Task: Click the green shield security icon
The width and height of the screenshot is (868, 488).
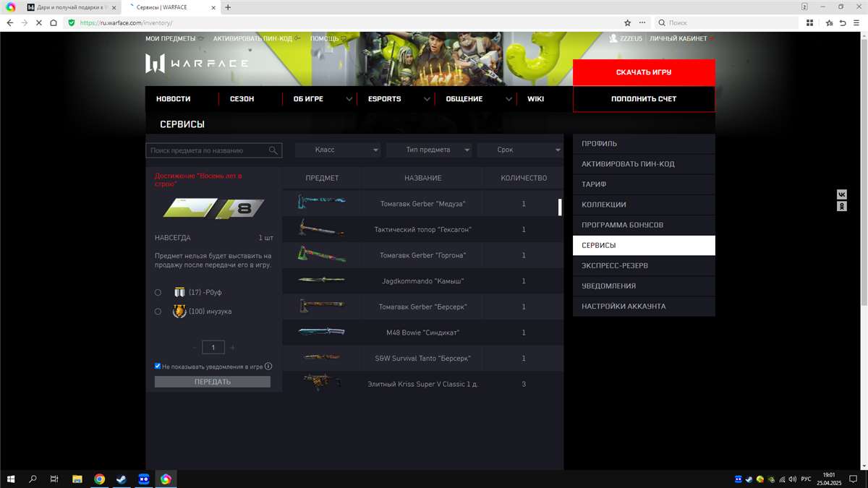Action: pyautogui.click(x=71, y=23)
